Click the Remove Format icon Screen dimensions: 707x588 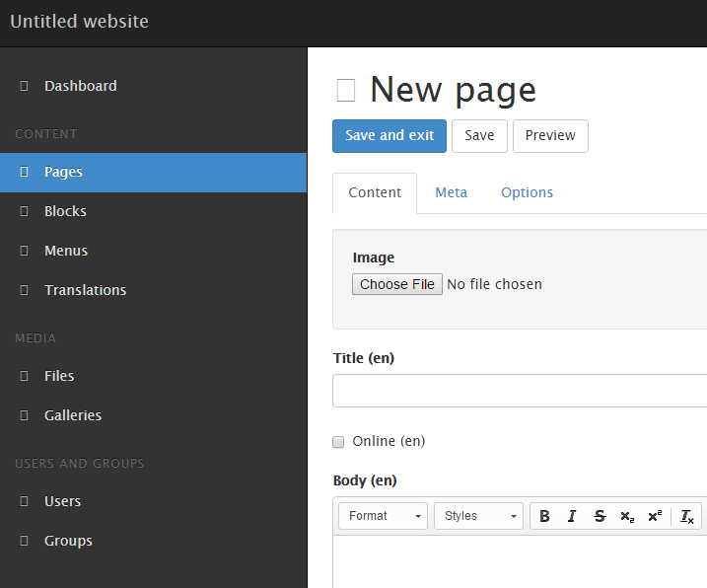[687, 516]
